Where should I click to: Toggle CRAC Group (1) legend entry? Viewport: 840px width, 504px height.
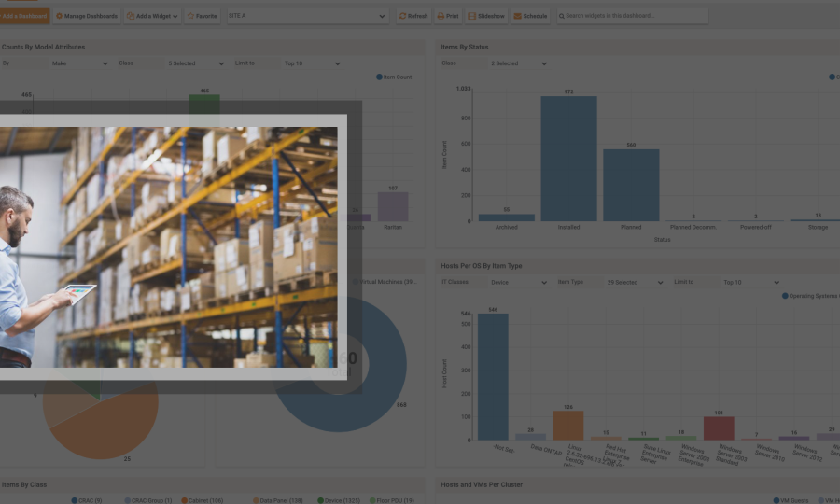148,500
